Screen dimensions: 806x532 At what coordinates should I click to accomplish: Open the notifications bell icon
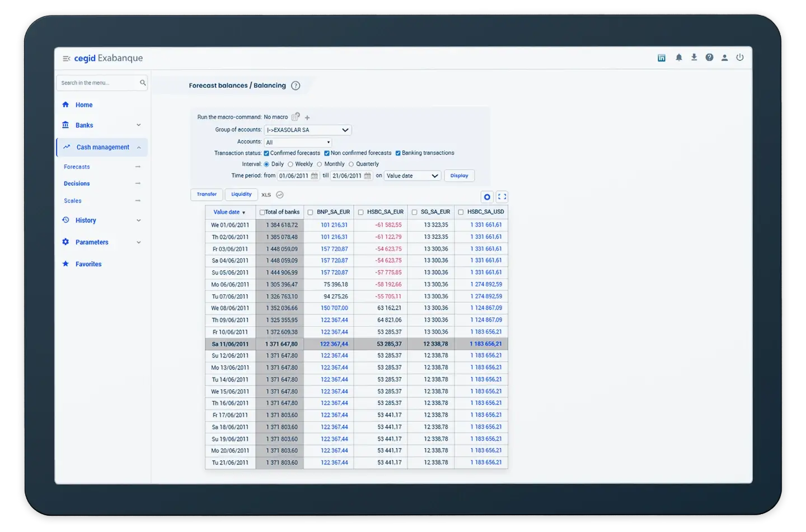click(678, 57)
